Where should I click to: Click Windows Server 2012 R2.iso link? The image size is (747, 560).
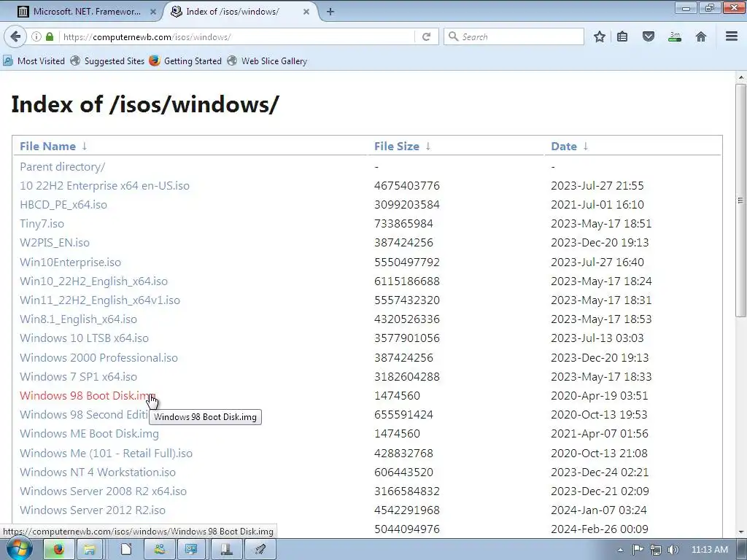(93, 510)
